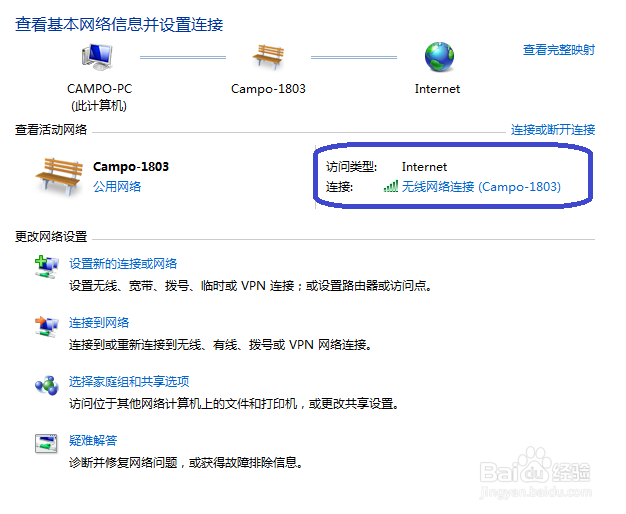
Task: Click the large bench icon under 查看活动网络
Action: point(59,177)
